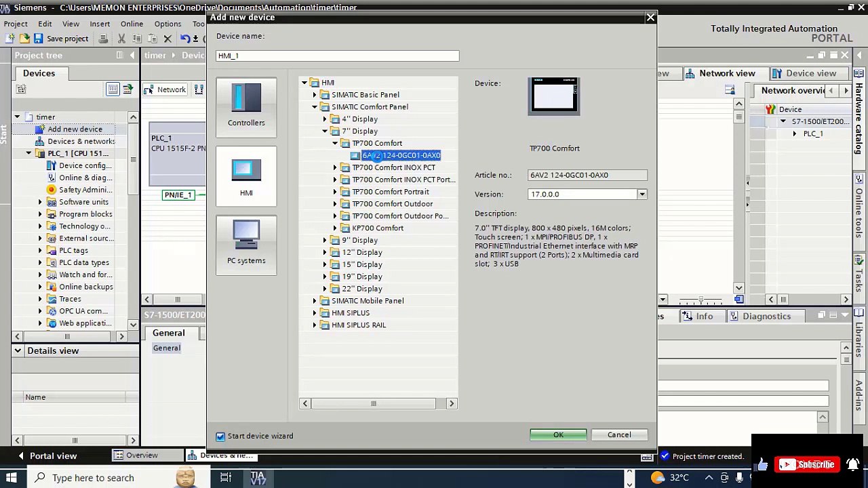868x488 pixels.
Task: Select the HMI device category
Action: tap(246, 176)
